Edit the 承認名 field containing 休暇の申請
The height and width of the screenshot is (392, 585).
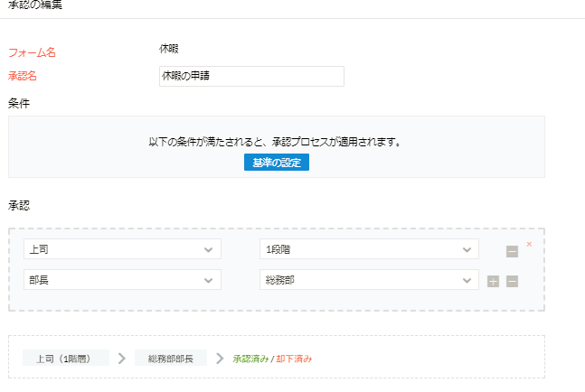pyautogui.click(x=251, y=77)
